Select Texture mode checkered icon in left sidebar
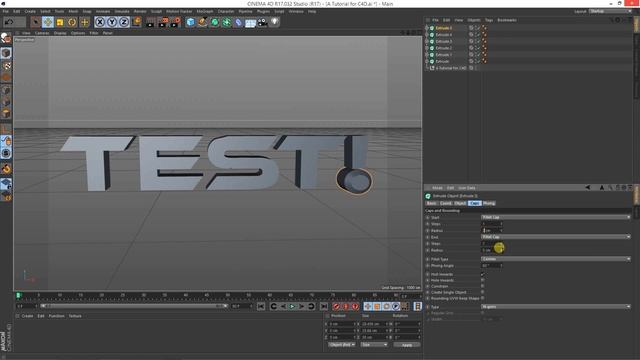 click(x=6, y=65)
